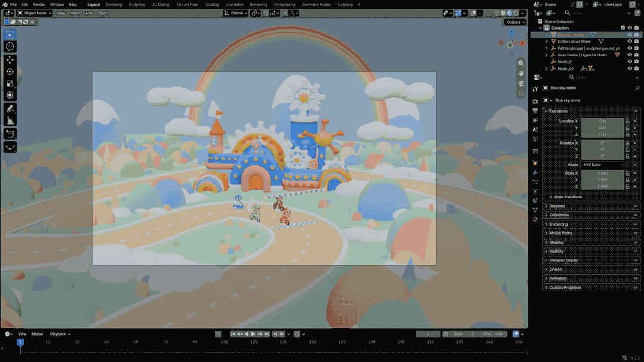Select the Annotate tool
644x362 pixels.
coord(10,109)
